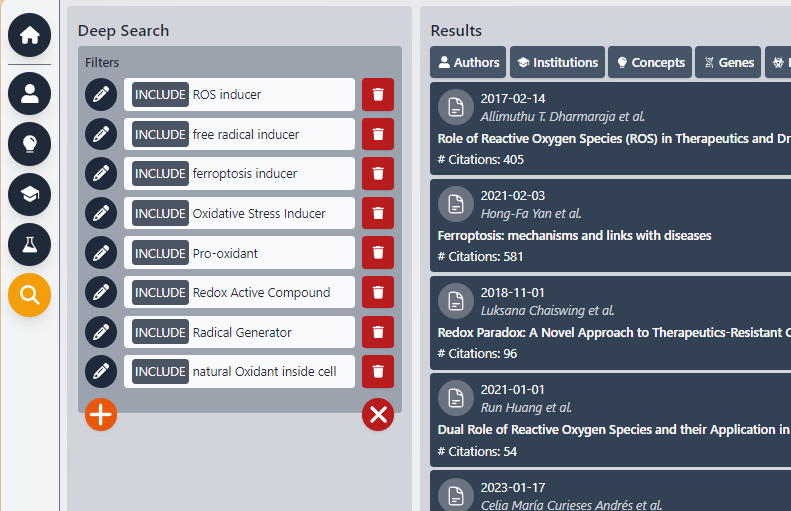Open Ferroptosis: mechanisms and links with diseases
The height and width of the screenshot is (511, 791).
[575, 236]
